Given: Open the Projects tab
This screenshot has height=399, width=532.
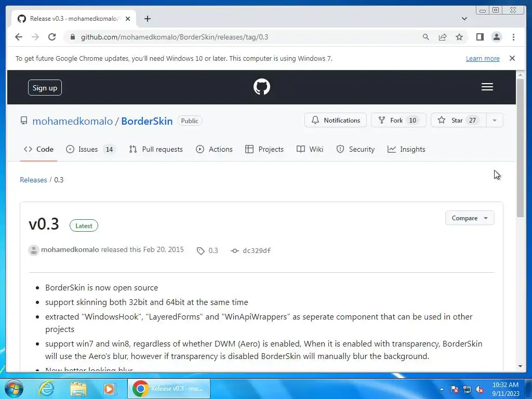Looking at the screenshot, I should (x=264, y=149).
